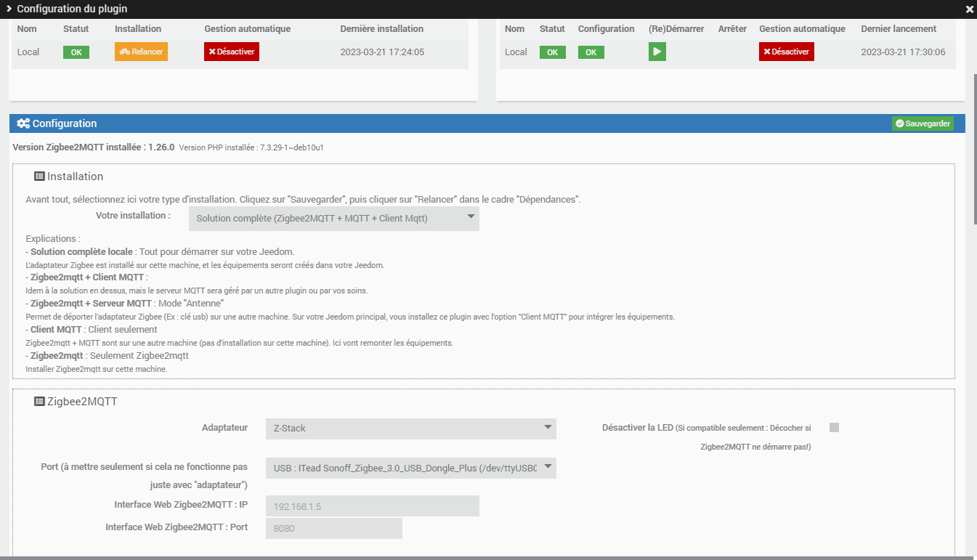The image size is (977, 560).
Task: Click the dependencies date 2023-03-21 17:24:05
Action: click(382, 52)
